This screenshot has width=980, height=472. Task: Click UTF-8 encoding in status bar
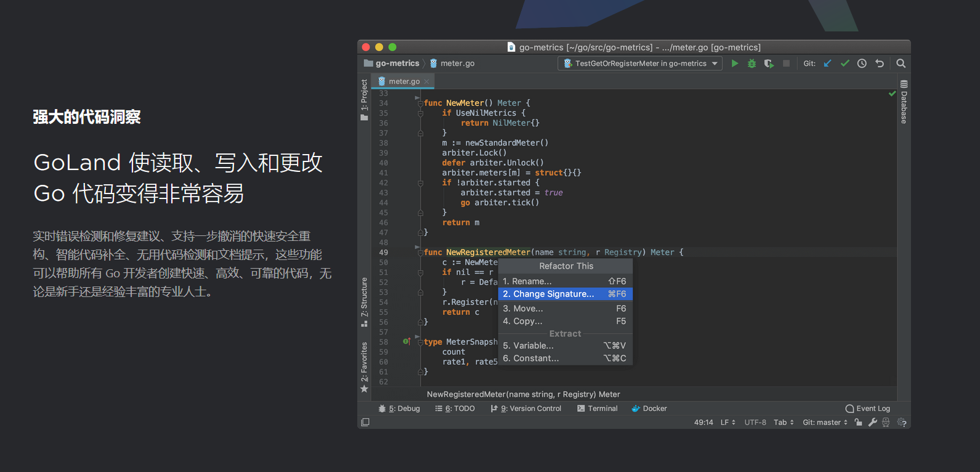tap(755, 422)
